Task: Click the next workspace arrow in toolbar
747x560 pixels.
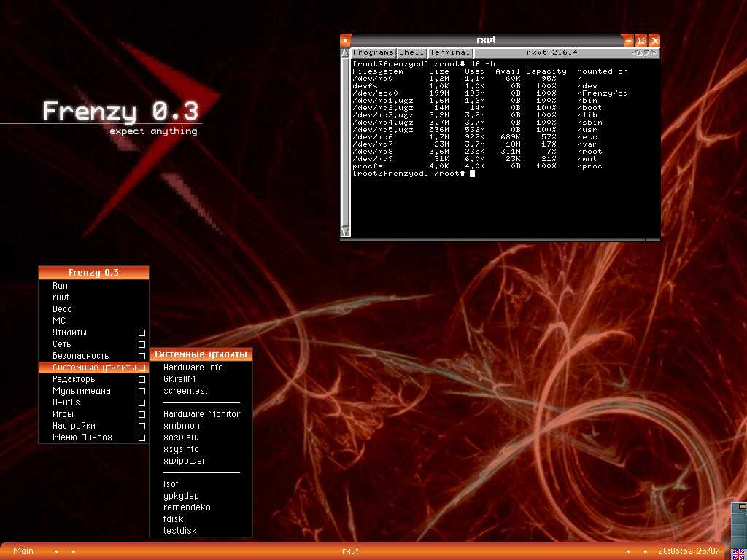Action: click(73, 551)
